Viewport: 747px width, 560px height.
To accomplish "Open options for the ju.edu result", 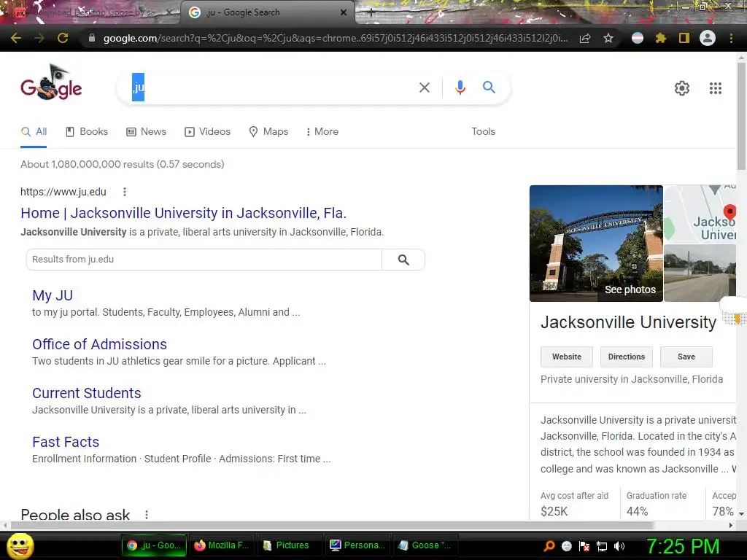I will click(x=125, y=192).
